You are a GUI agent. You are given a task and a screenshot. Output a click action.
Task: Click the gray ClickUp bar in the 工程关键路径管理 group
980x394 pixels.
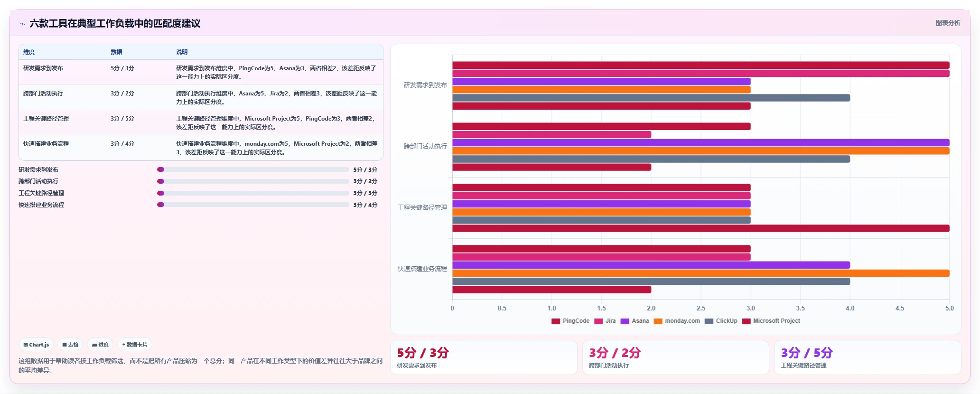pos(601,220)
